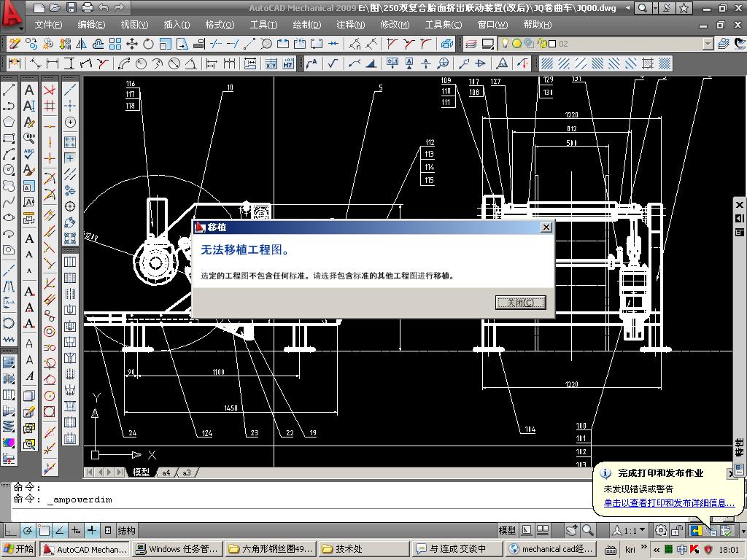Click the Linear dimension icon in dimension toolbar
Viewport: 747px width, 560px height.
point(53,63)
